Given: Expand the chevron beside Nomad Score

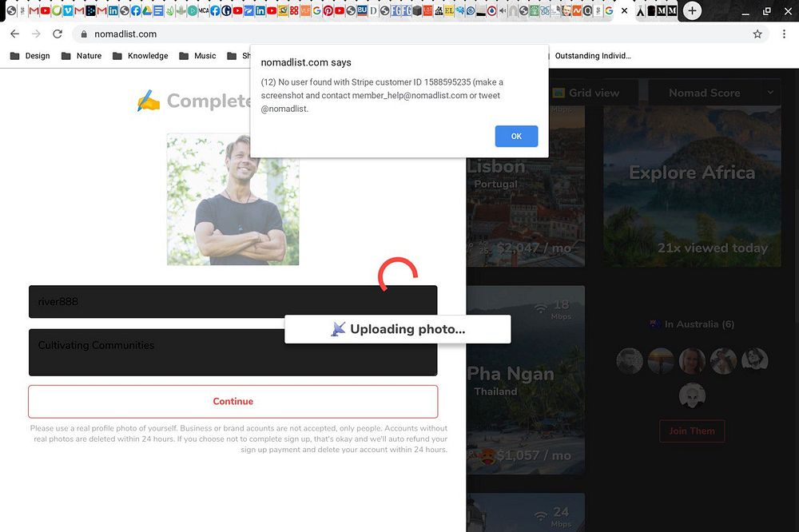Looking at the screenshot, I should click(x=770, y=92).
